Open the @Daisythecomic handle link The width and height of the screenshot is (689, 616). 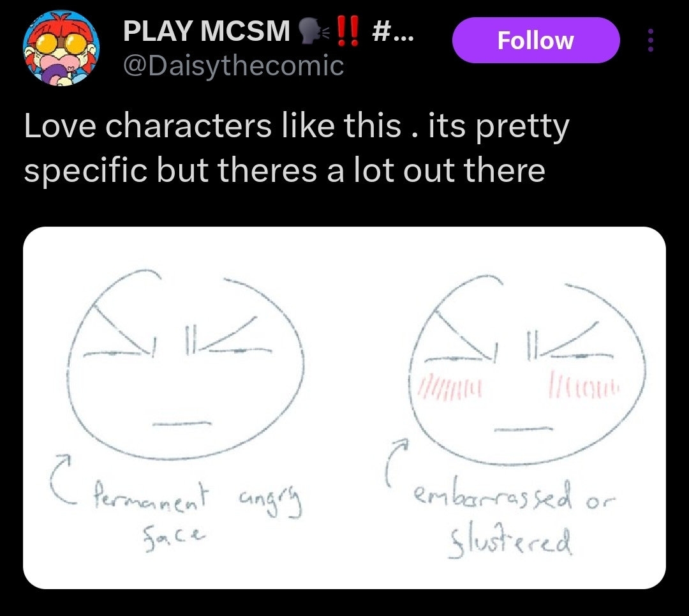click(233, 66)
